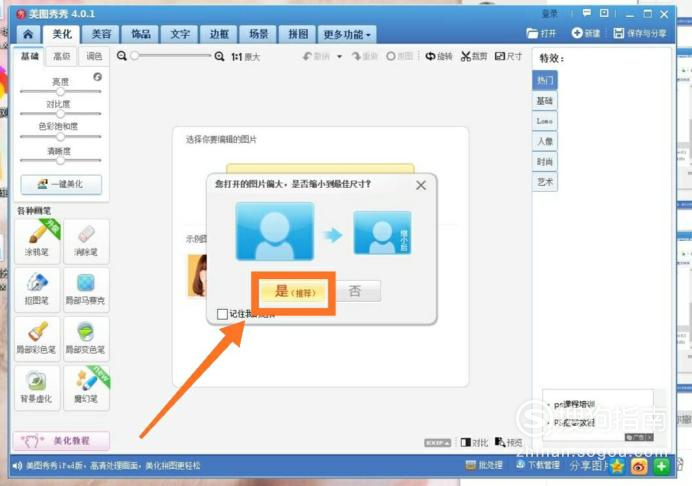Image resolution: width=692 pixels, height=486 pixels.
Task: Switch to the 美容 tab
Action: [x=102, y=34]
